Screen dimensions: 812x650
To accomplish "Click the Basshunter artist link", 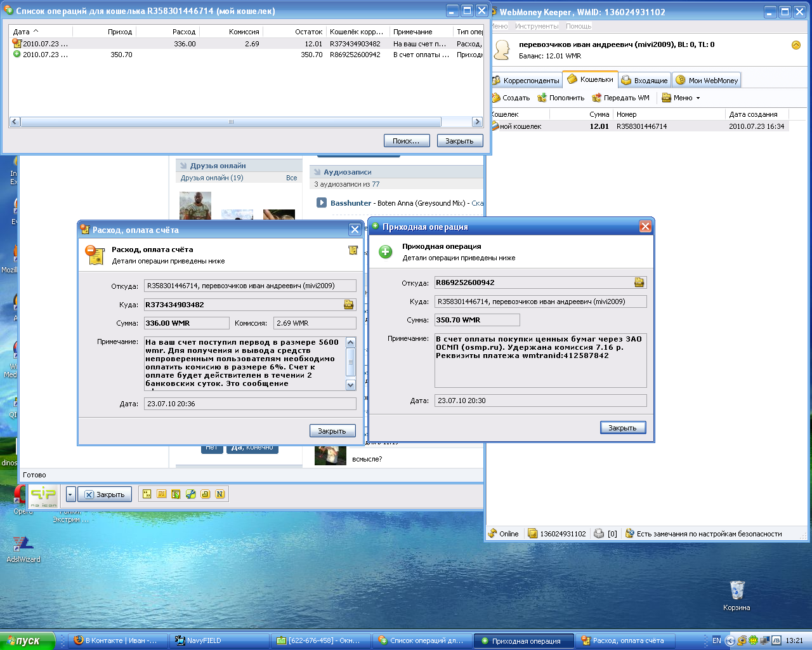I will (x=351, y=203).
